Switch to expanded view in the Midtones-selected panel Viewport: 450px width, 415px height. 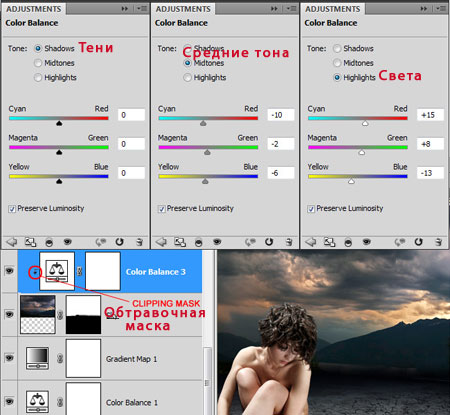pyautogui.click(x=180, y=242)
